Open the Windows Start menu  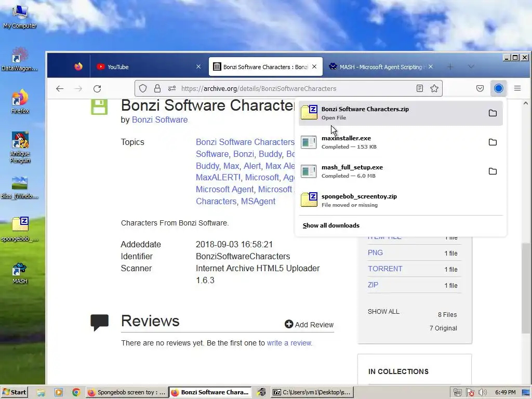click(x=14, y=392)
